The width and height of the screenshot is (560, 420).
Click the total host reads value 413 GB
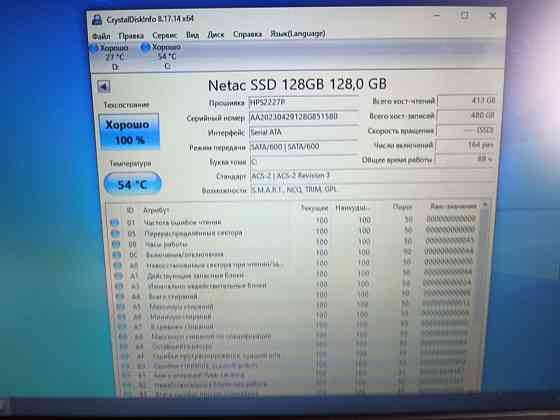point(467,101)
